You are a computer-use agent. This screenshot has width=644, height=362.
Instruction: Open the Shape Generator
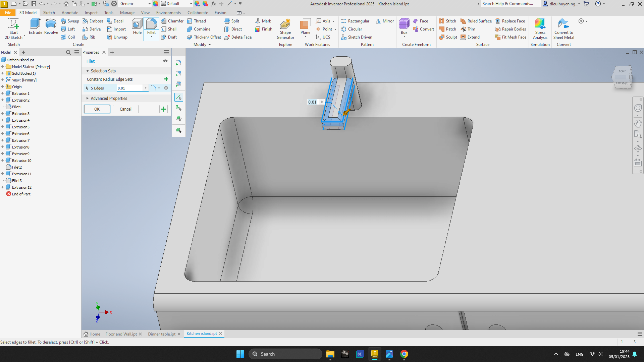pyautogui.click(x=285, y=29)
